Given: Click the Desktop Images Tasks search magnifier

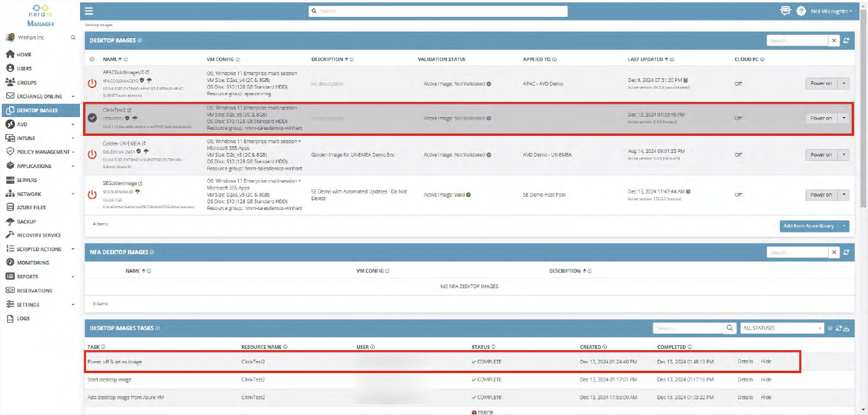Looking at the screenshot, I should [x=730, y=328].
